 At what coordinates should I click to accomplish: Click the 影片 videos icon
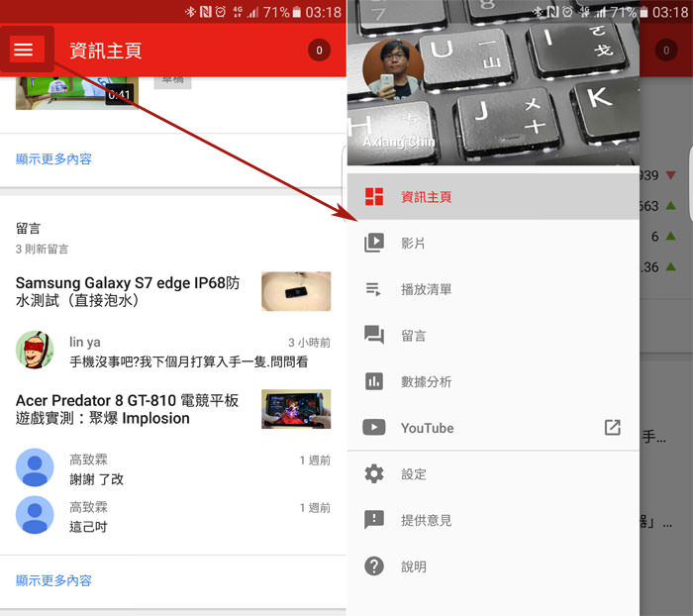pos(374,243)
